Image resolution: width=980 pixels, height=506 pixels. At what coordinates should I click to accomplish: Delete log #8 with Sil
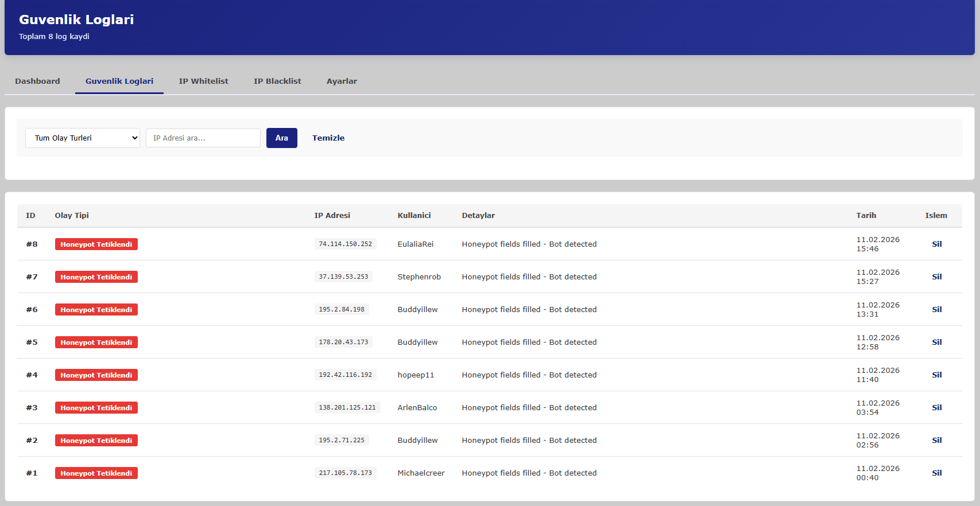(936, 244)
